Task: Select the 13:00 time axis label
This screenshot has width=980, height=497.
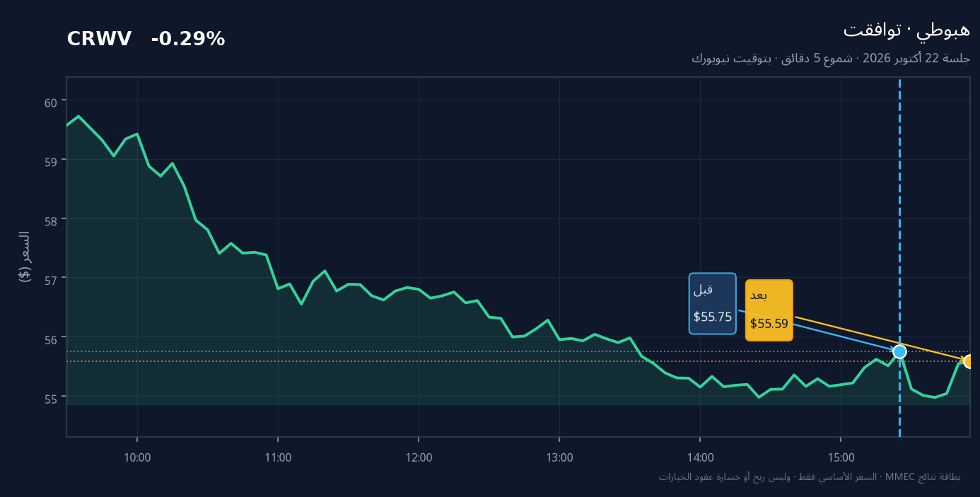Action: coord(559,457)
